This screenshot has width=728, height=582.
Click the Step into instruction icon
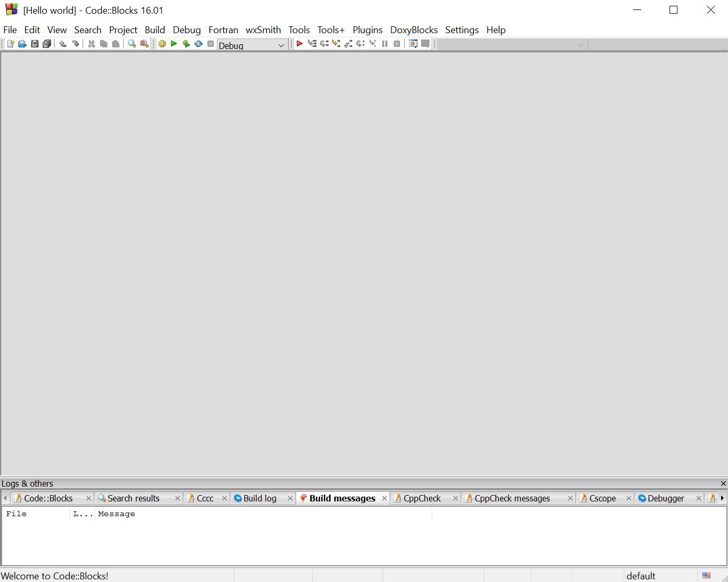[373, 44]
